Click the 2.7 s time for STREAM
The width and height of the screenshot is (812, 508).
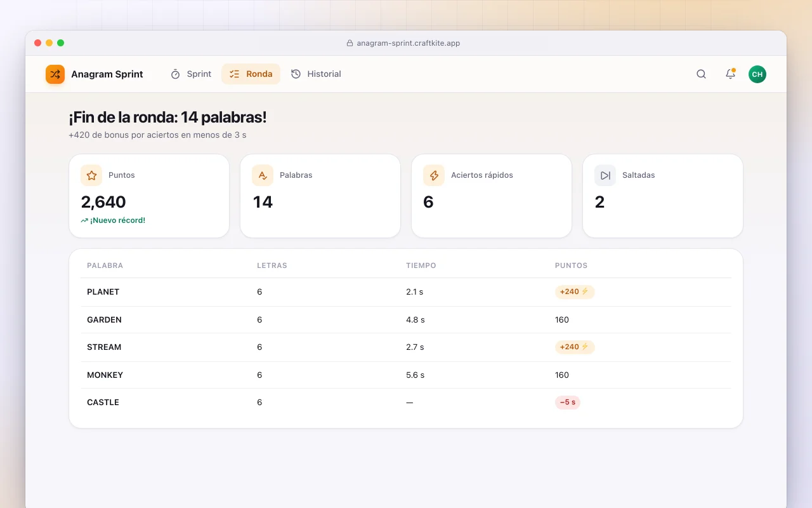coord(415,347)
